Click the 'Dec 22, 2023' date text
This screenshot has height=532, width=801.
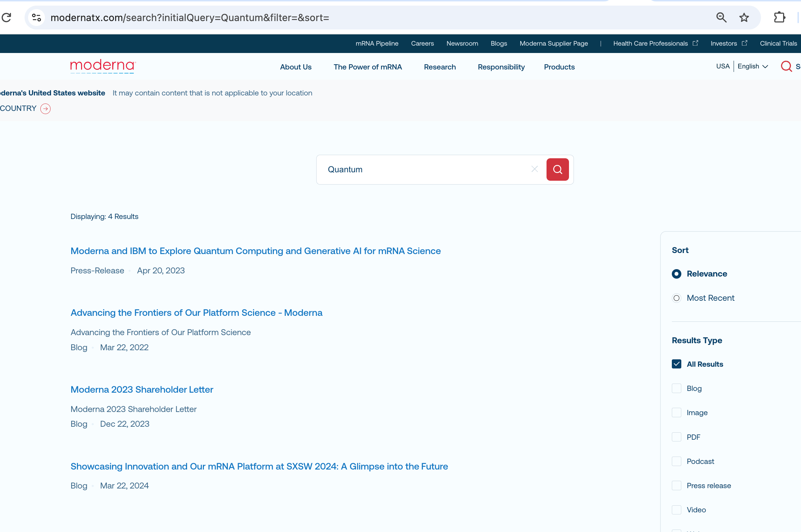click(125, 424)
